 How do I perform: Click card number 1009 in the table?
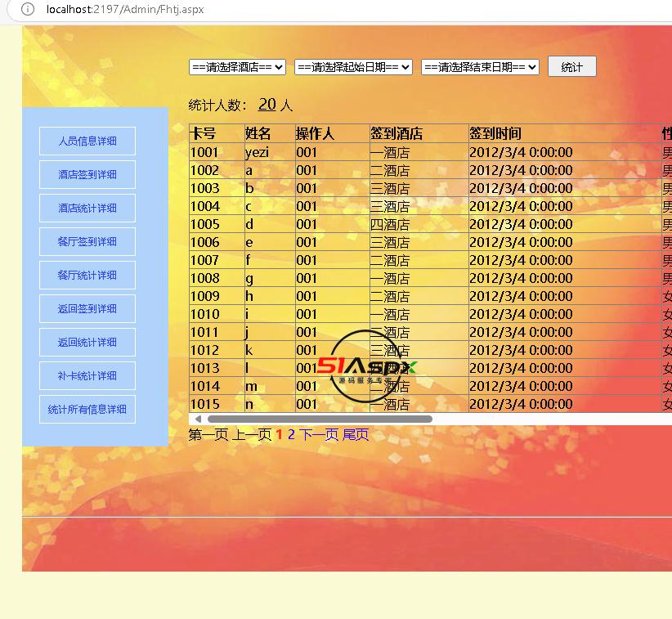[x=205, y=296]
